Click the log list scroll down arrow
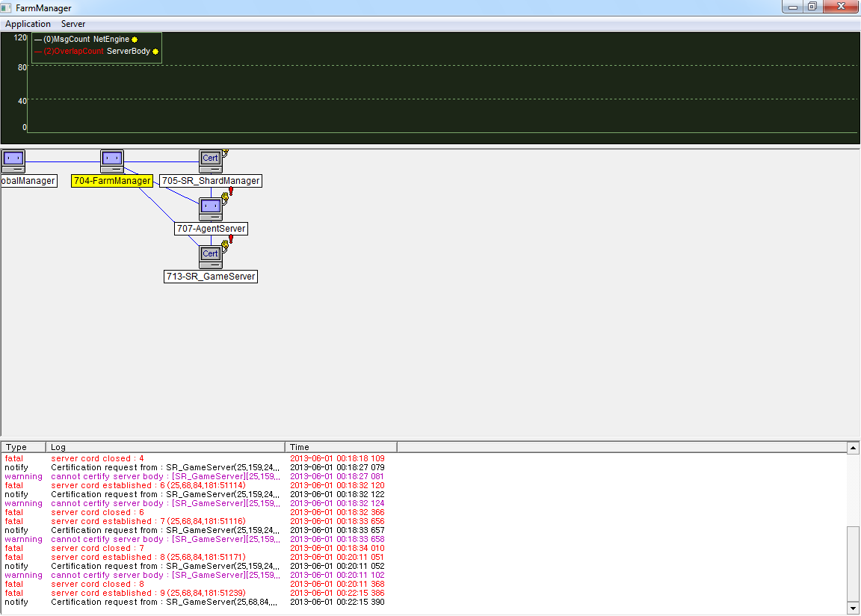The width and height of the screenshot is (861, 616). pos(853,609)
